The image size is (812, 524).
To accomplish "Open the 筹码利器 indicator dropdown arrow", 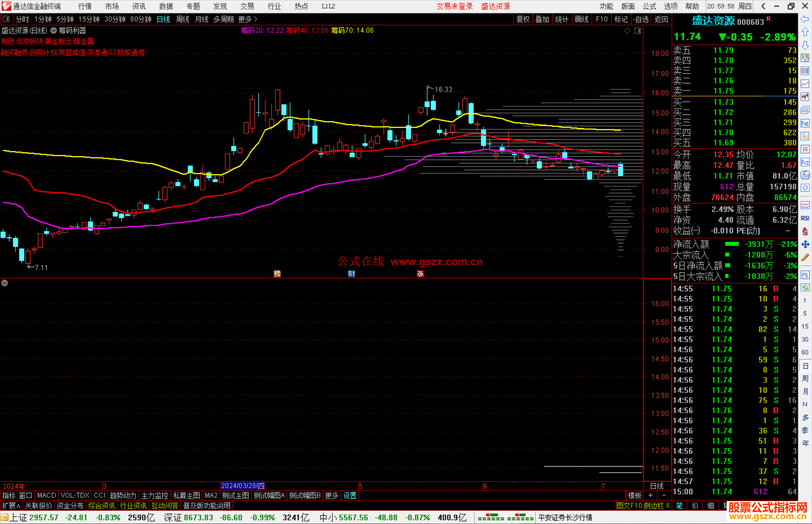I will (x=54, y=31).
